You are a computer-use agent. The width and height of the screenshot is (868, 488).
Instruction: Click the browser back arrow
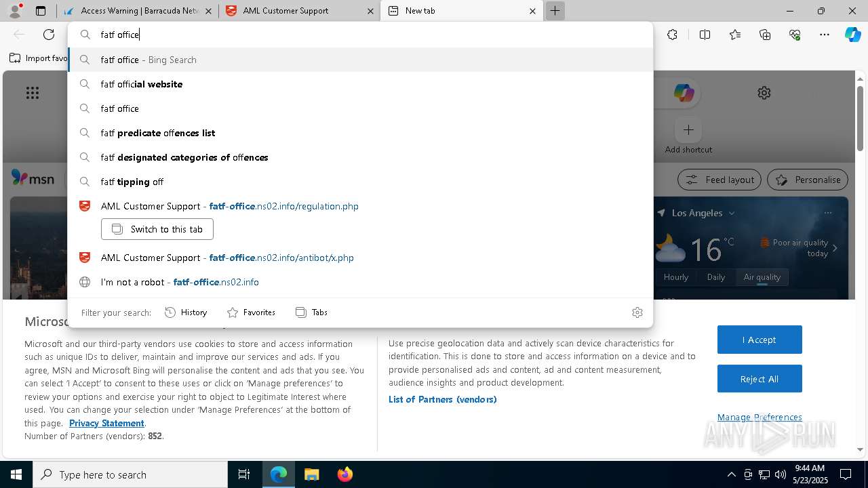[19, 35]
